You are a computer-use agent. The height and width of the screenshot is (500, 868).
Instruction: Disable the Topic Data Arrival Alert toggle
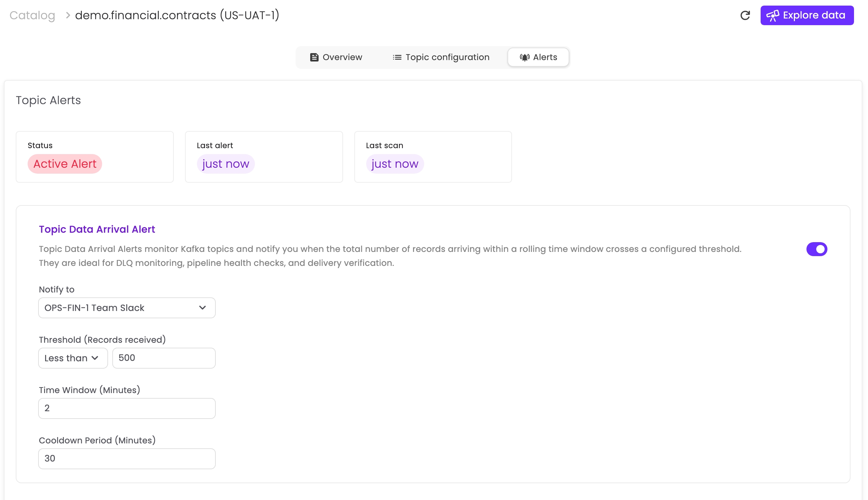tap(817, 249)
